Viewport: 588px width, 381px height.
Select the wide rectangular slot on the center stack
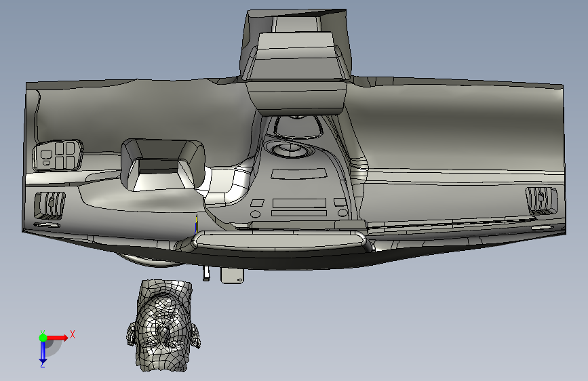pos(299,203)
